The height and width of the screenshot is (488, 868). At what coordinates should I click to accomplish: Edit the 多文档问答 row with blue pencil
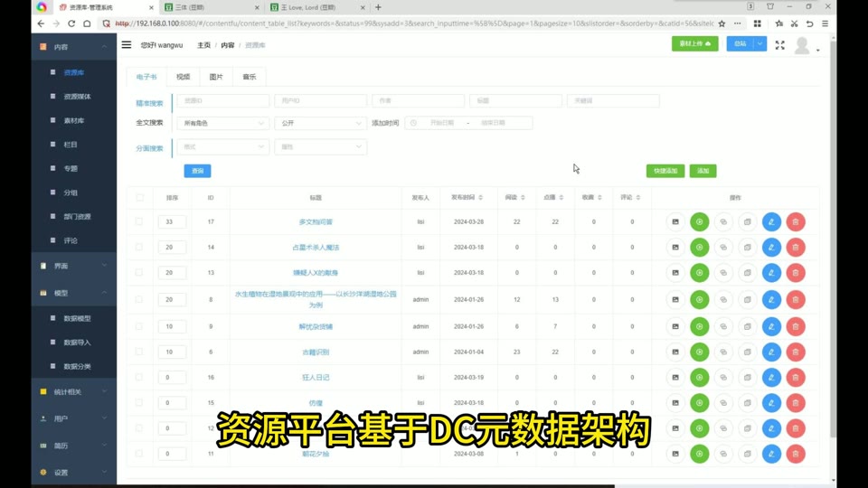click(771, 222)
